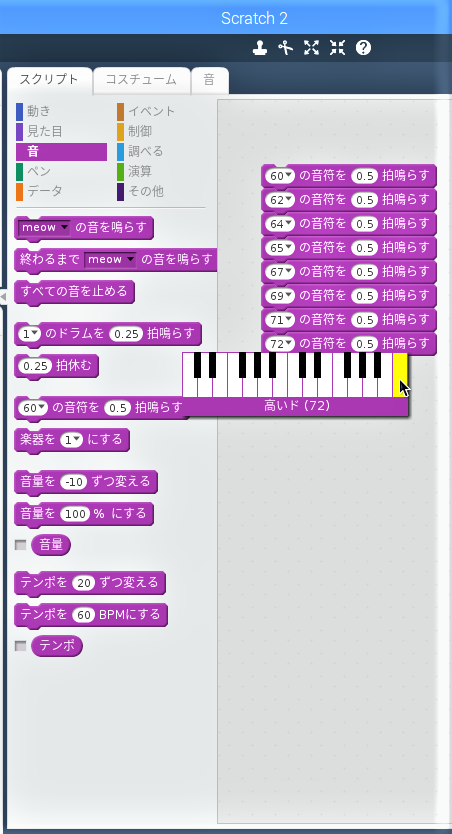
Task: Enable the 音量 reporter checkbox
Action: (x=21, y=545)
